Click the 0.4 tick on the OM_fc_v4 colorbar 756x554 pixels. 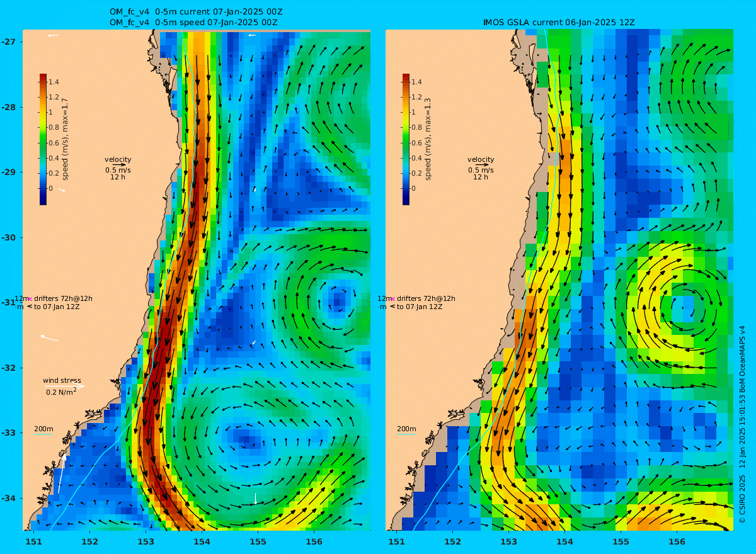(x=54, y=158)
